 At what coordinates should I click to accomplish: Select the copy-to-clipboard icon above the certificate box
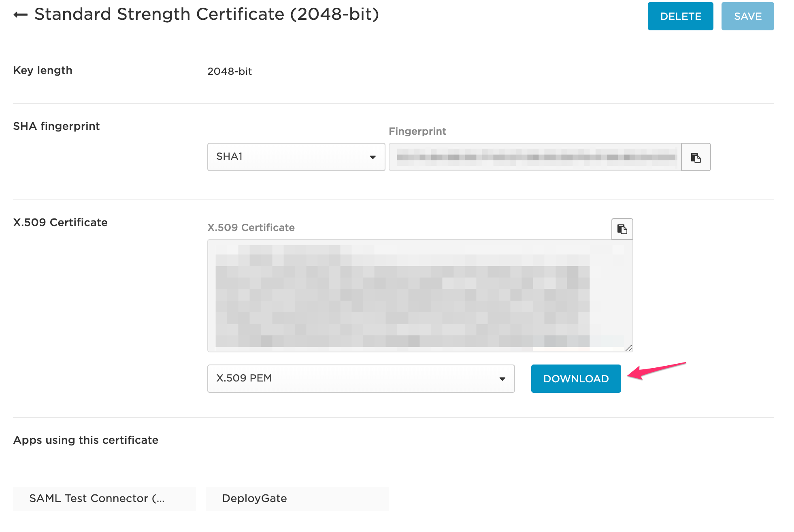tap(621, 229)
